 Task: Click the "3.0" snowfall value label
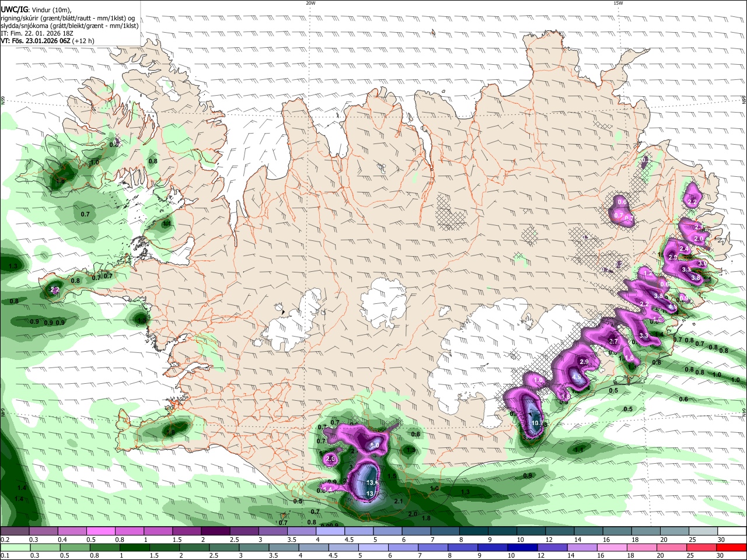click(x=703, y=264)
